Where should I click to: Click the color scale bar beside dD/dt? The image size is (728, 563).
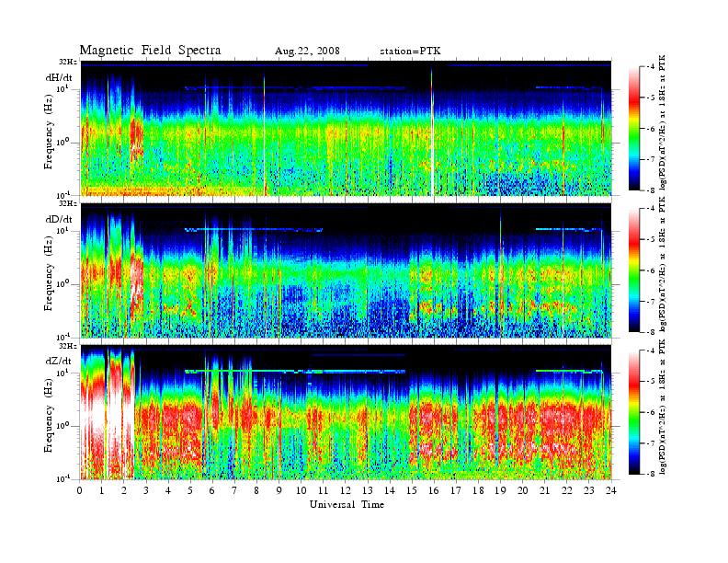pyautogui.click(x=633, y=270)
